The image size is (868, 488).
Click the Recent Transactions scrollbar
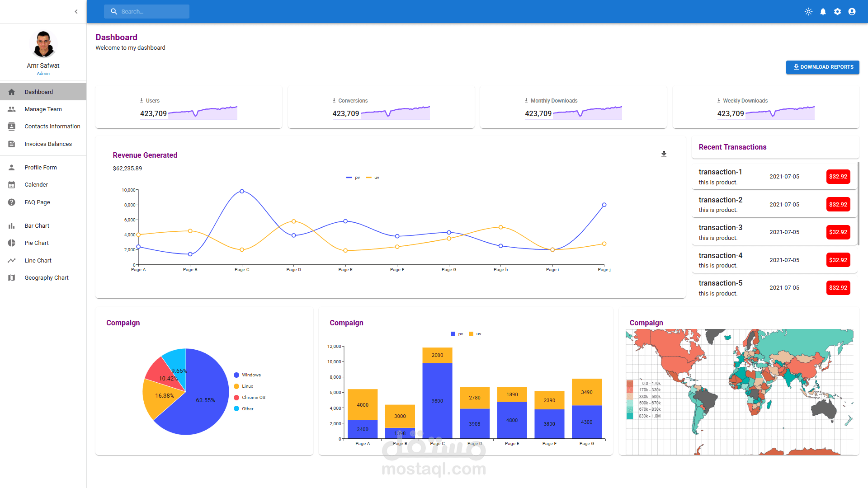(858, 203)
